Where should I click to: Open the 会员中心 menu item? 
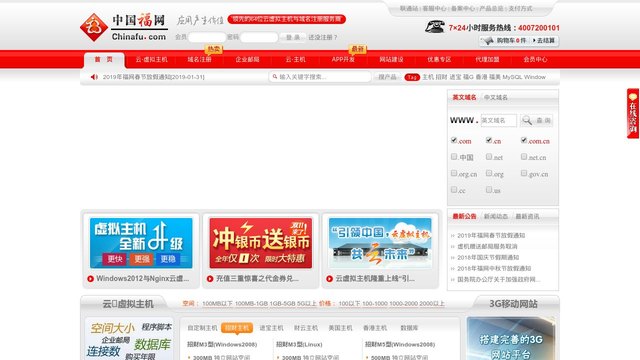point(535,60)
